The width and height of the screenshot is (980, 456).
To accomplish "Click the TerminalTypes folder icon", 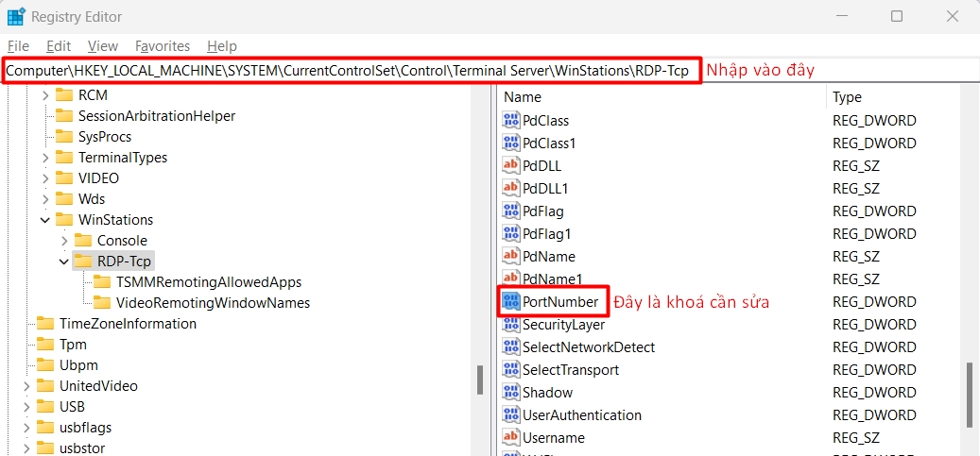I will coord(64,158).
